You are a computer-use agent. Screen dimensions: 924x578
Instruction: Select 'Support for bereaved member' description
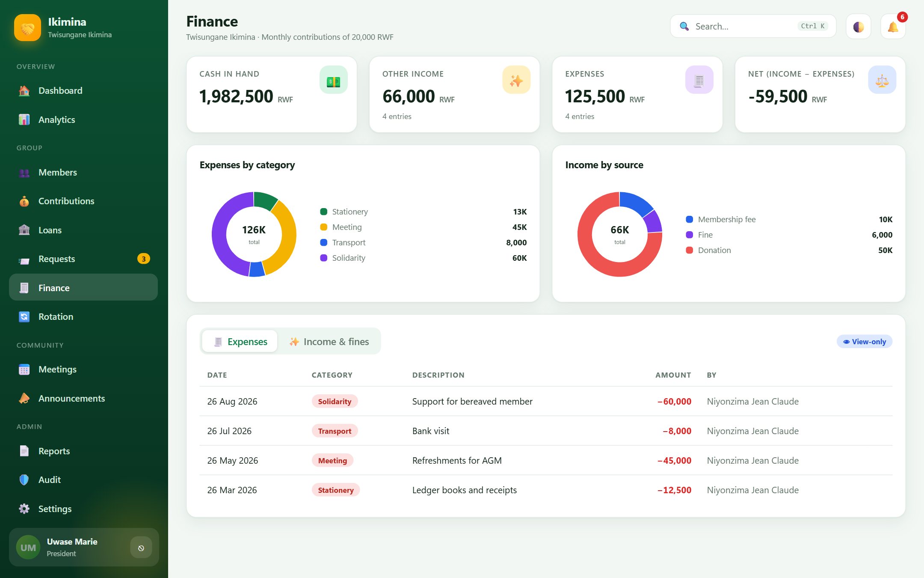tap(472, 401)
